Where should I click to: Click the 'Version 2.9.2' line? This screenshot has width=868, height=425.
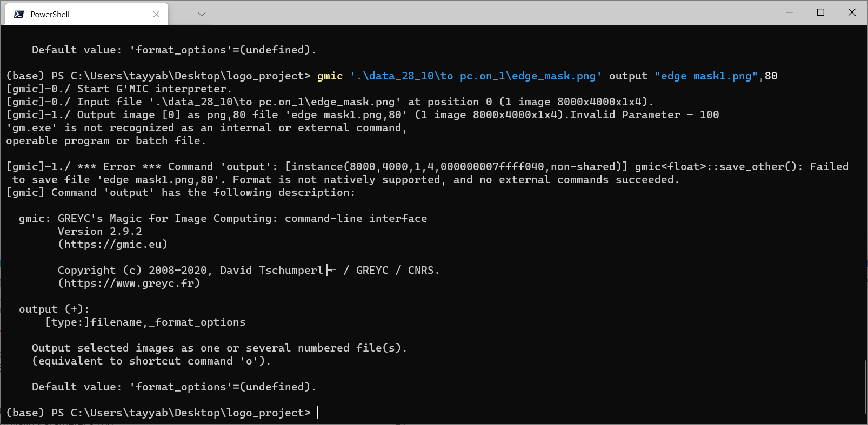[100, 231]
